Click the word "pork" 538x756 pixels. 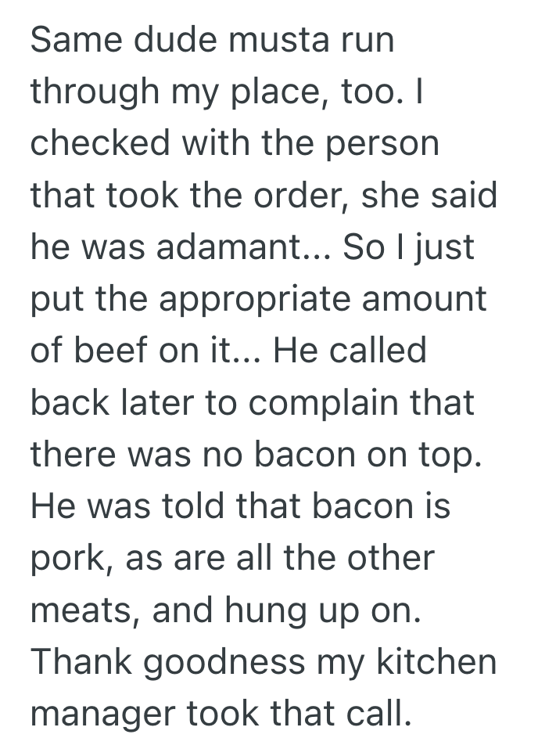pos(67,557)
